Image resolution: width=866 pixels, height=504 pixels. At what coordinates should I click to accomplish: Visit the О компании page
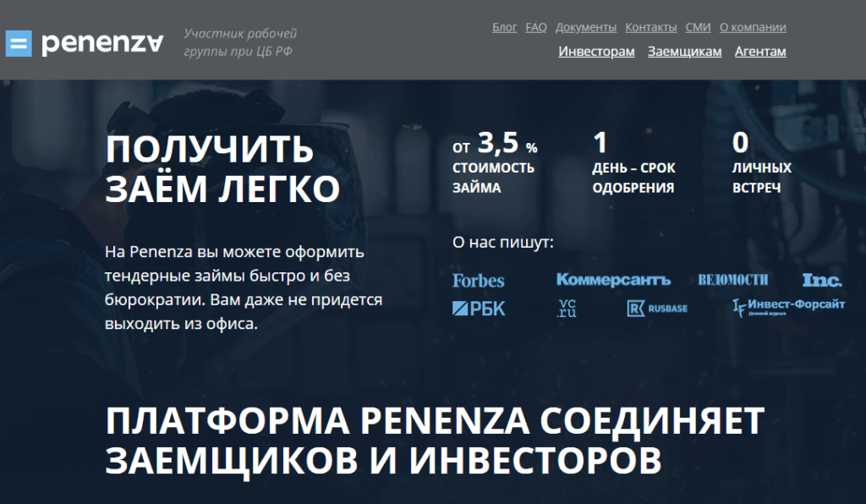753,27
